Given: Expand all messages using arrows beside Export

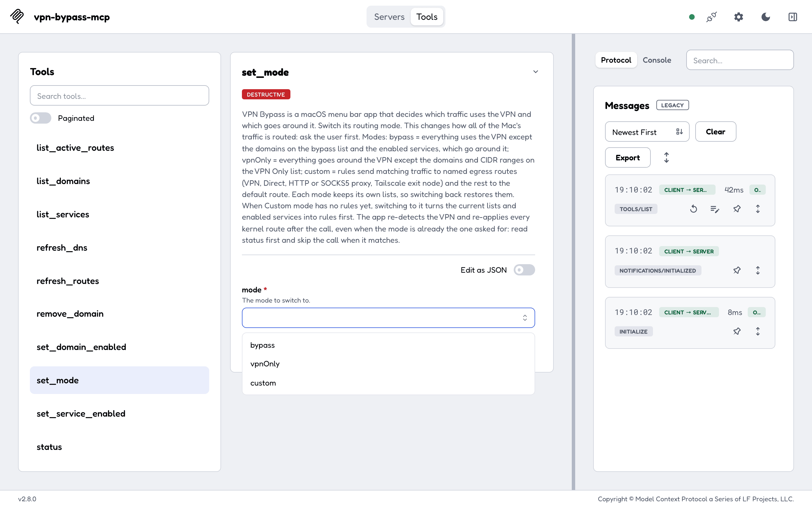Looking at the screenshot, I should [x=667, y=157].
